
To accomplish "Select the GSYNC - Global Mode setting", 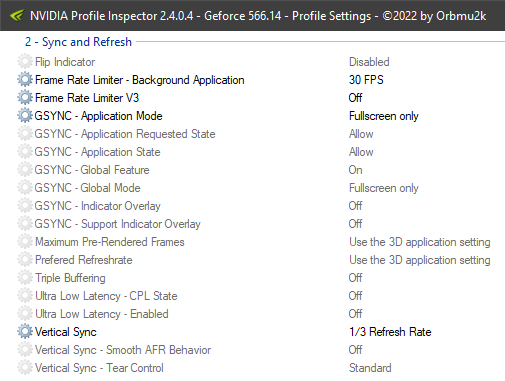I will 87,188.
